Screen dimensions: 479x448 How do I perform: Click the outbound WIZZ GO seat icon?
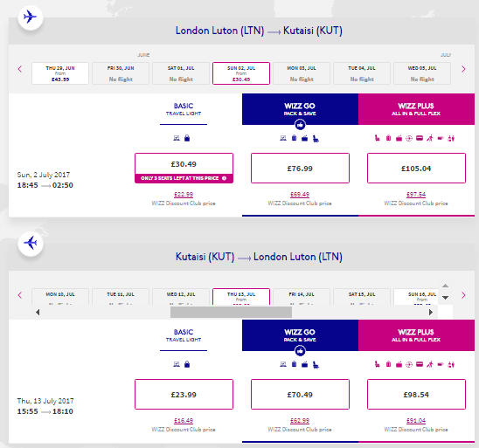pos(316,139)
